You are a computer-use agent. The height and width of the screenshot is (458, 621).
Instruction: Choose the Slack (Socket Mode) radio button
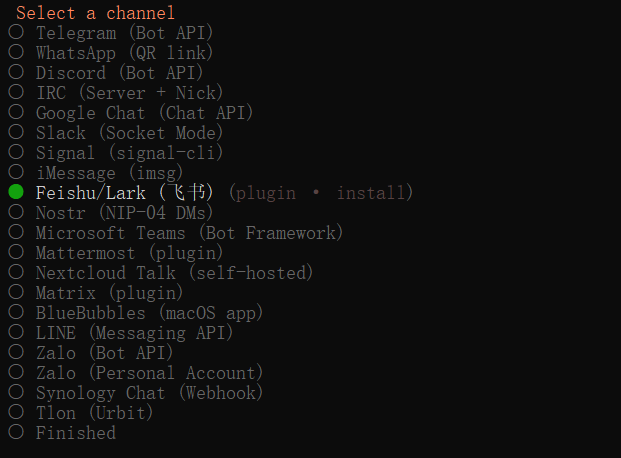[x=16, y=133]
